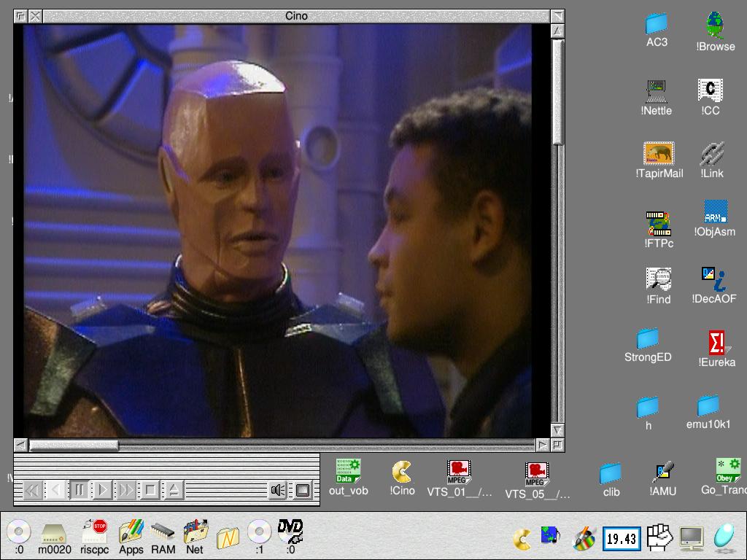
Task: Open the !Find search icon
Action: (659, 286)
